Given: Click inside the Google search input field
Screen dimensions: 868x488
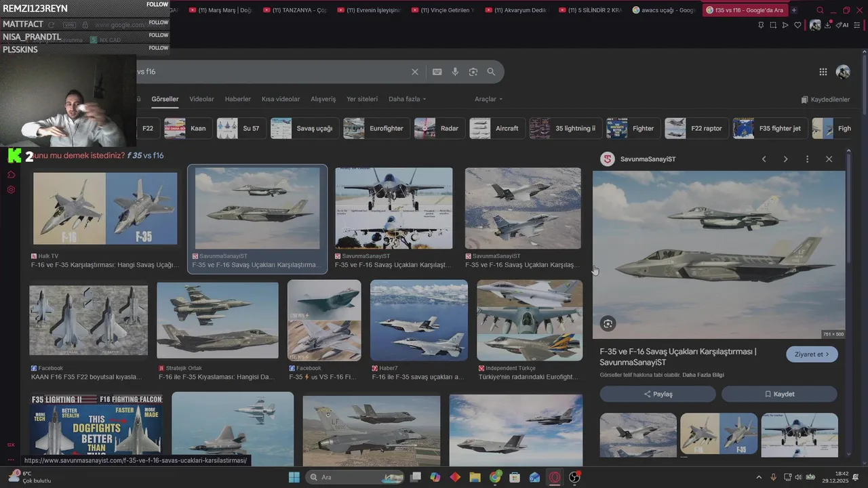Looking at the screenshot, I should 271,72.
